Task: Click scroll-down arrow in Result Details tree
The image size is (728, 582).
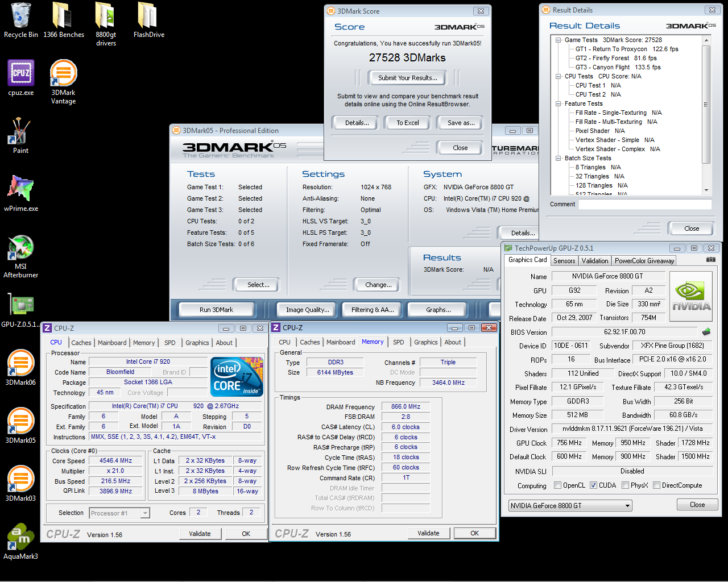Action: pos(706,190)
